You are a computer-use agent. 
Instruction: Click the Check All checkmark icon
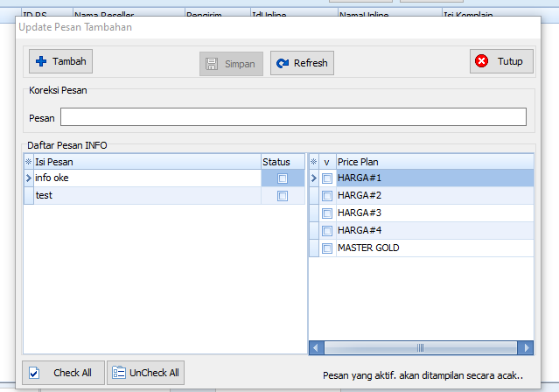click(x=34, y=373)
